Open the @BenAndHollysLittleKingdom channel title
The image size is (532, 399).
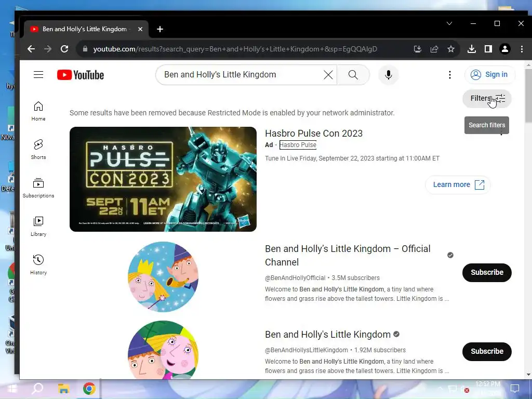click(x=328, y=335)
